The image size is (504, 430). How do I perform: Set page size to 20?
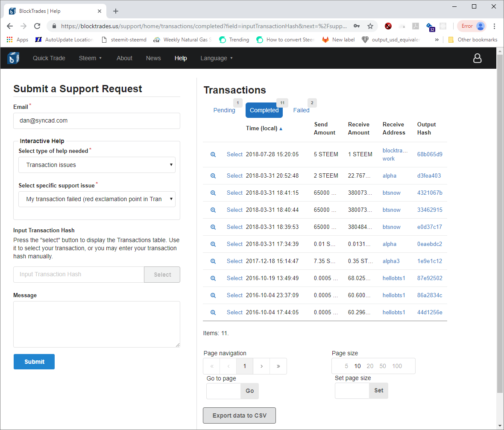370,366
